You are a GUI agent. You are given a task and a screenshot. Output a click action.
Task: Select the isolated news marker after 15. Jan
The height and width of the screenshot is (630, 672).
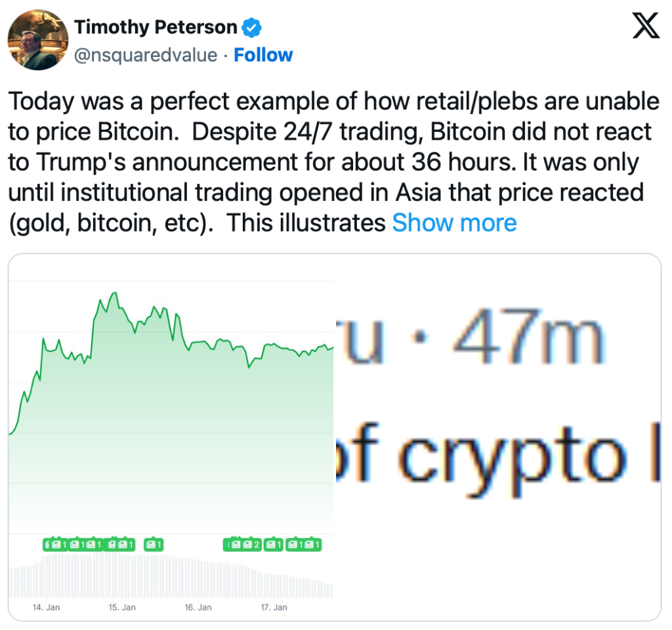coord(153,544)
